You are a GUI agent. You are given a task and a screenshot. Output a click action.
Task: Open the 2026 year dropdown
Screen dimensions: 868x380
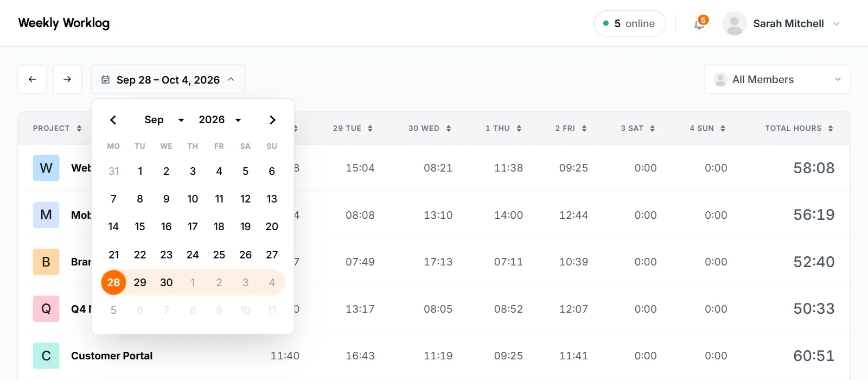(220, 120)
